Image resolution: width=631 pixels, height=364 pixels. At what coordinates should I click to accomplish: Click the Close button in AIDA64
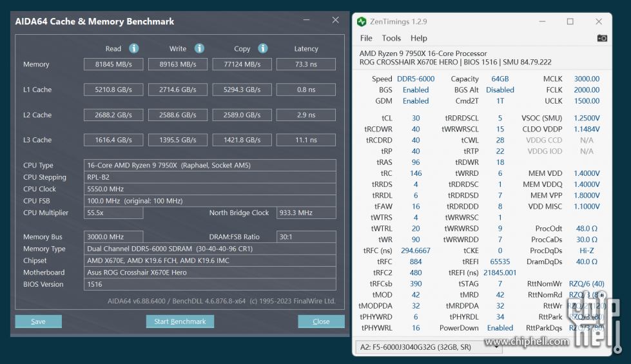pyautogui.click(x=321, y=321)
